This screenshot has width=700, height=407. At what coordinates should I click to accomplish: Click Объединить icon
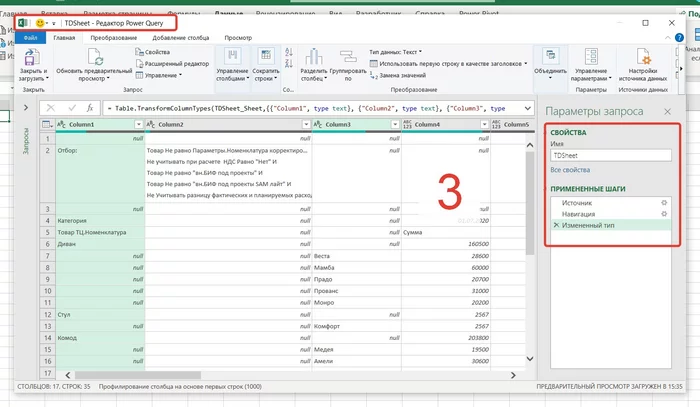pos(550,57)
